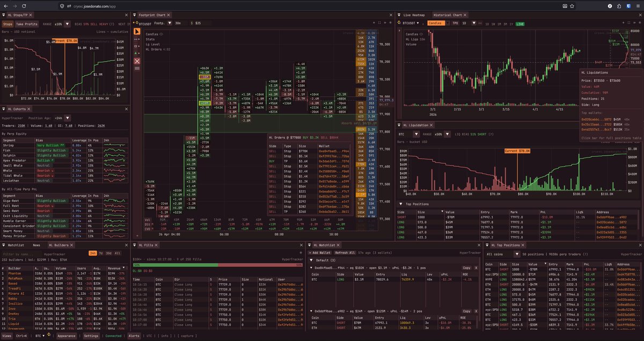Viewport: 644px width, 341px height.
Task: Close the HL Liquidation tab with its X
Action: (431, 125)
